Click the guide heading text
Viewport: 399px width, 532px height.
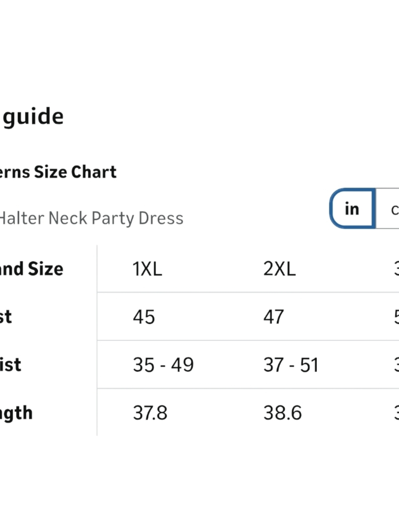(33, 117)
